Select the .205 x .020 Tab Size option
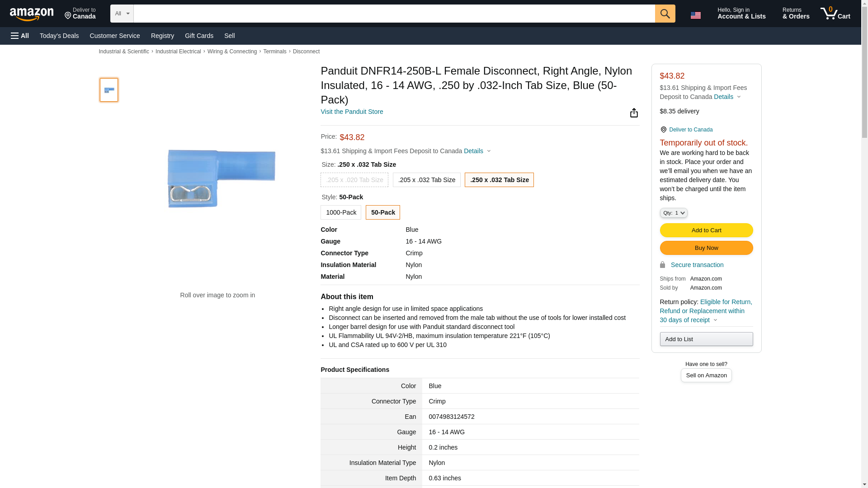Viewport: 868px width, 488px height. point(354,180)
